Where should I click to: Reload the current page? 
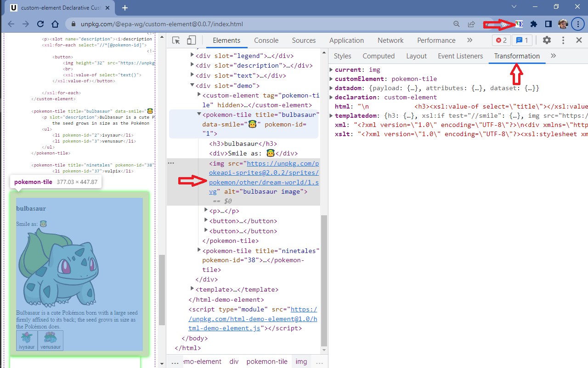(x=40, y=24)
